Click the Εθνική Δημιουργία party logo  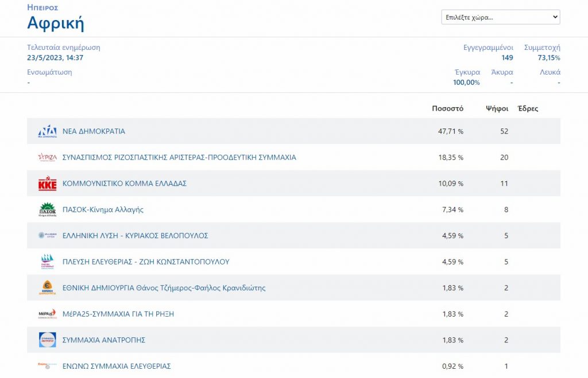click(47, 288)
